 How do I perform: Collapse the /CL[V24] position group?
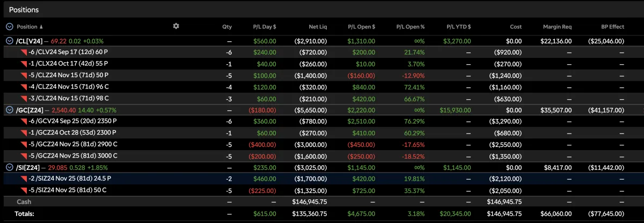click(x=9, y=41)
